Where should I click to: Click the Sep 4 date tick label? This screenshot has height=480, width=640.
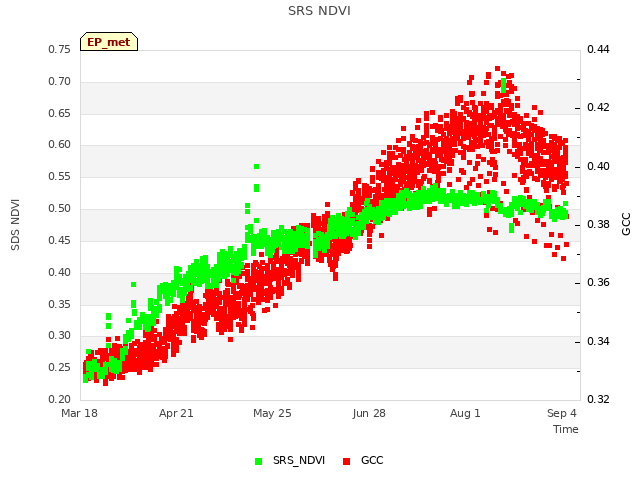(x=562, y=413)
